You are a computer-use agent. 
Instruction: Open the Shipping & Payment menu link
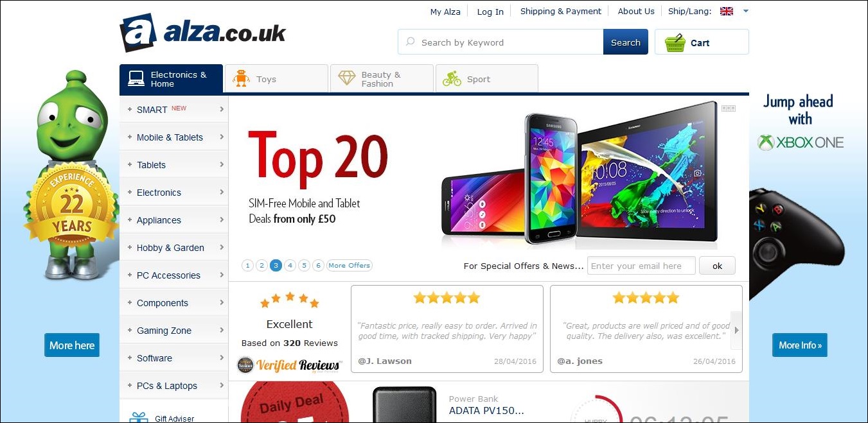click(560, 12)
